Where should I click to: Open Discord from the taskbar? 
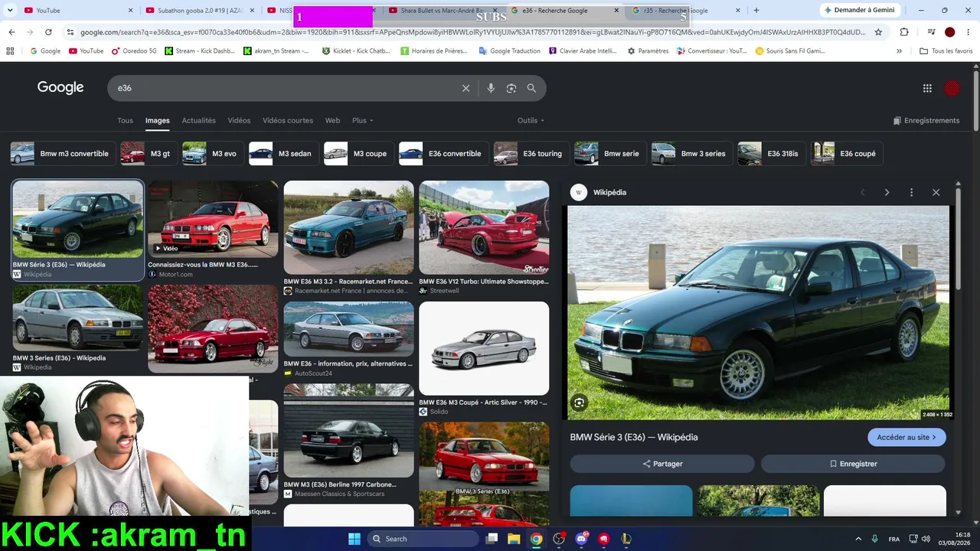click(581, 539)
